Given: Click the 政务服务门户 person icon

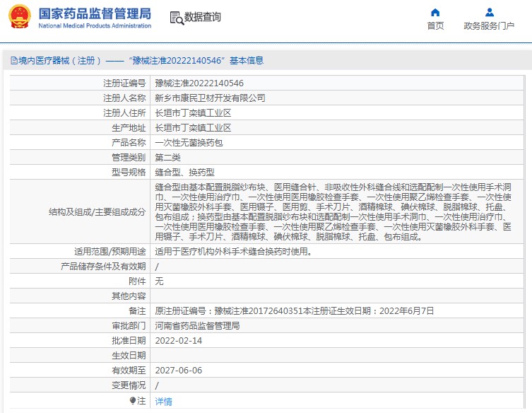Looking at the screenshot, I should [489, 13].
